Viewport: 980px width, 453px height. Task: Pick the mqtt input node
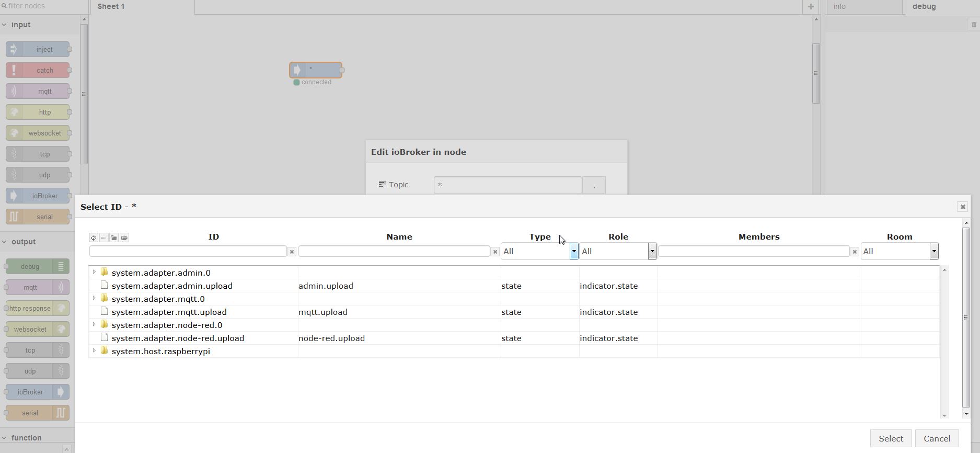[38, 91]
